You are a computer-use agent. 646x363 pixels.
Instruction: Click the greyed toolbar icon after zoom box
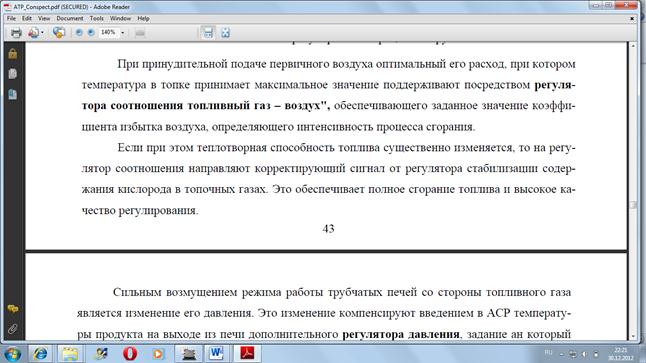(140, 33)
